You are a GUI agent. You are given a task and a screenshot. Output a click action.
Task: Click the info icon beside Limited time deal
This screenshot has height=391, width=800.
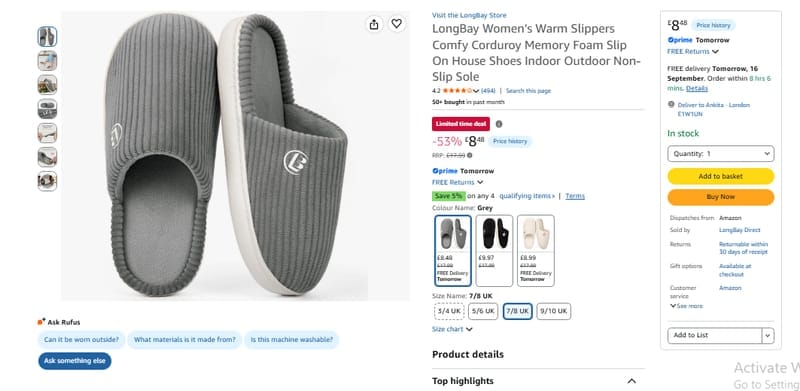(499, 124)
